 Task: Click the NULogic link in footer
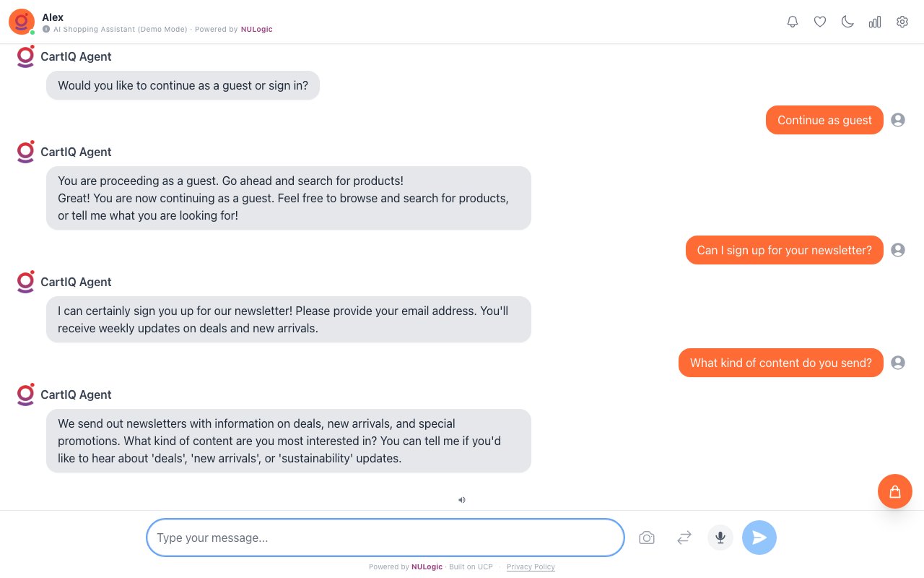[427, 567]
